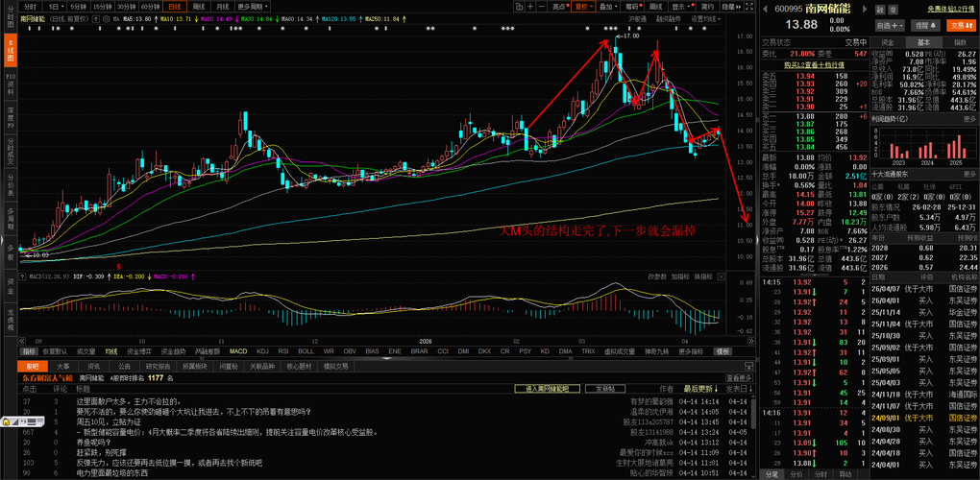The image size is (980, 480).
Task: Toggle 模板 template button
Action: 723,350
